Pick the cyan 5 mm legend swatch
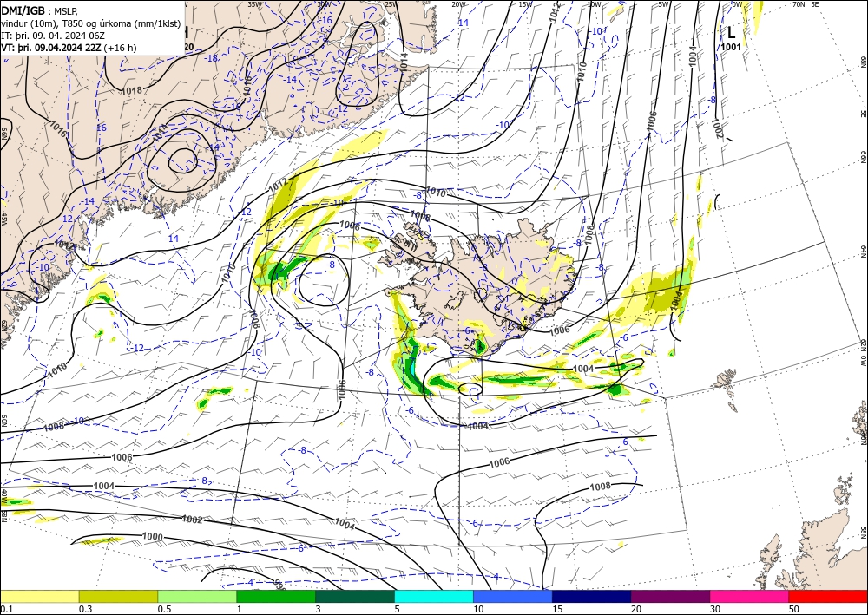 [434, 596]
